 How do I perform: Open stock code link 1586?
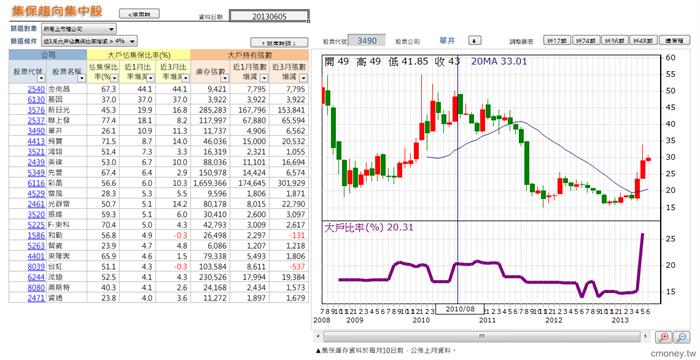click(36, 235)
